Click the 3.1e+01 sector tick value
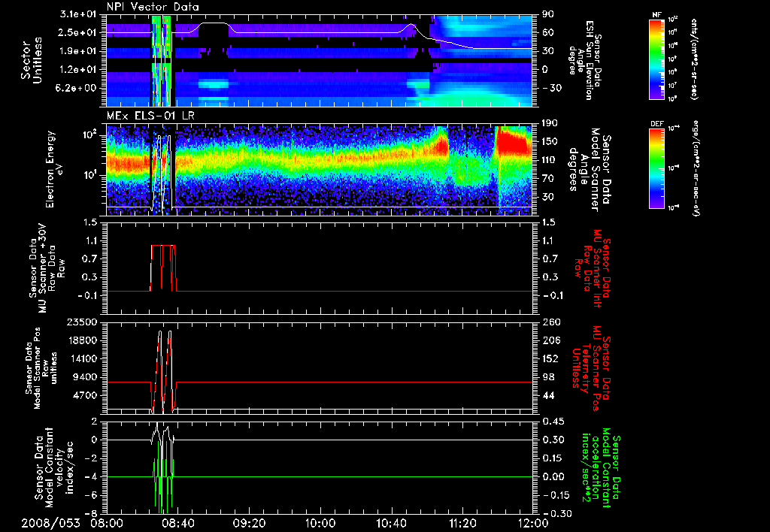This screenshot has height=532, width=770. tap(77, 14)
